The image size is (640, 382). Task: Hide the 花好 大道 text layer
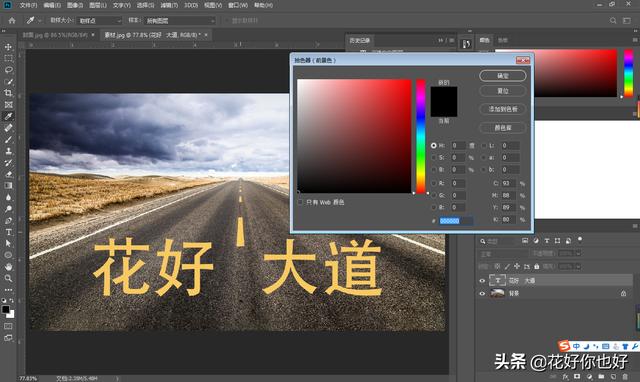point(482,281)
